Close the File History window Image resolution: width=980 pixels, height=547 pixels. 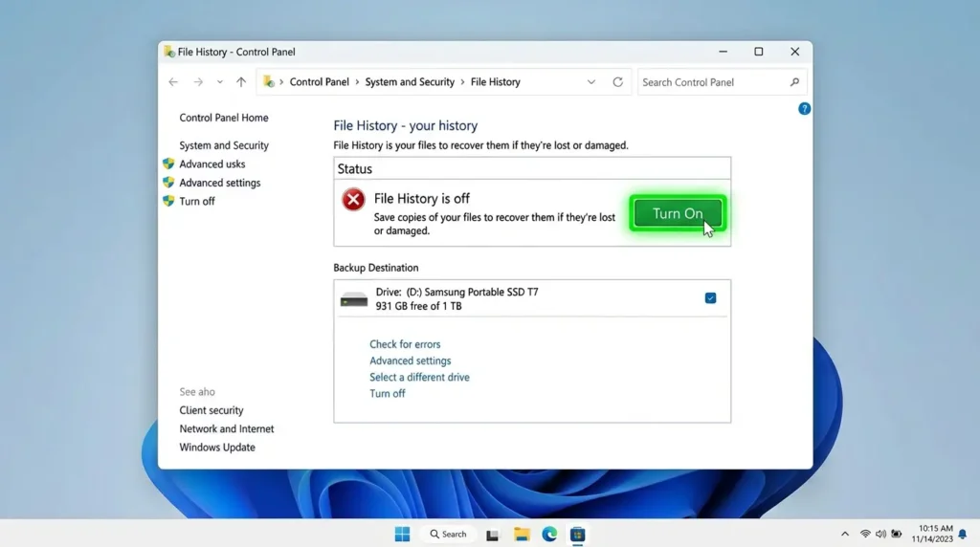(795, 52)
